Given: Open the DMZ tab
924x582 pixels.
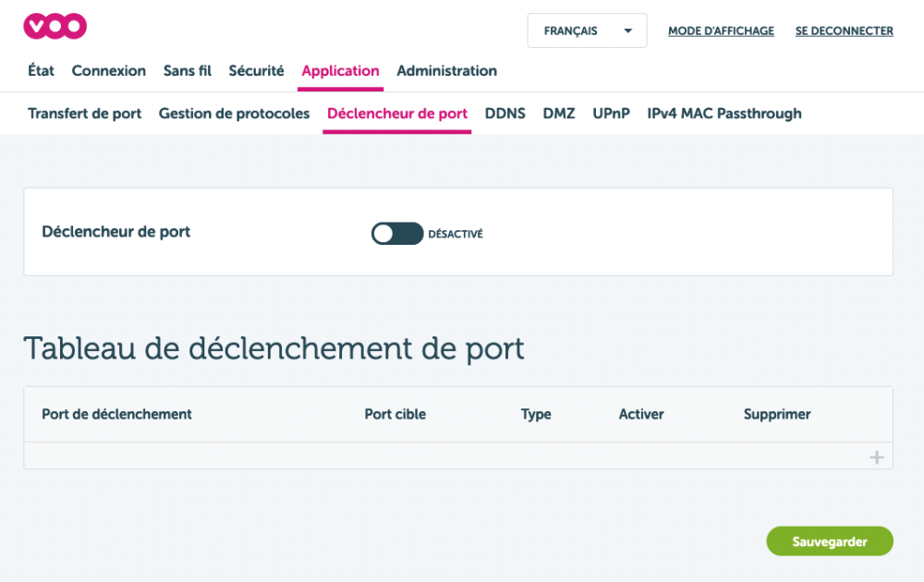Looking at the screenshot, I should (559, 114).
